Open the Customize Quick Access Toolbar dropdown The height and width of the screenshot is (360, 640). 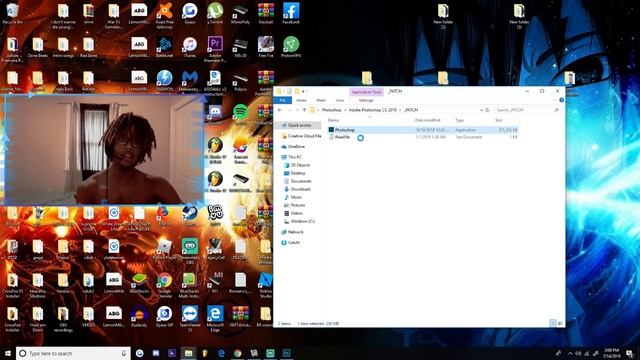[303, 91]
